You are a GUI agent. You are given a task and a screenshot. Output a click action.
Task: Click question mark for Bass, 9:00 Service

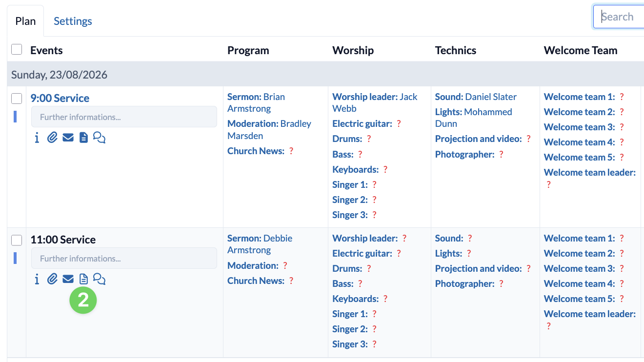[360, 155]
